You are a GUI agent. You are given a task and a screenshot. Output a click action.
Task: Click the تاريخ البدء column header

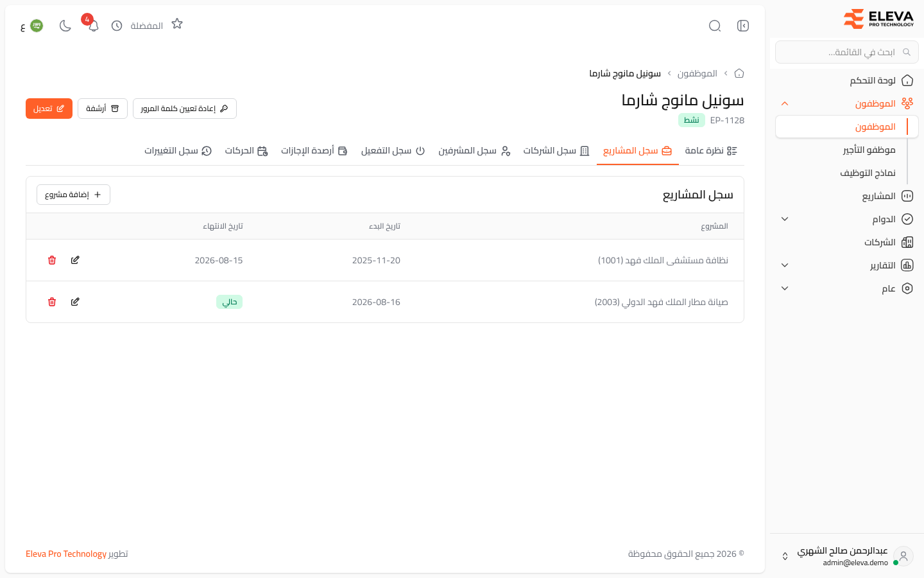384,226
